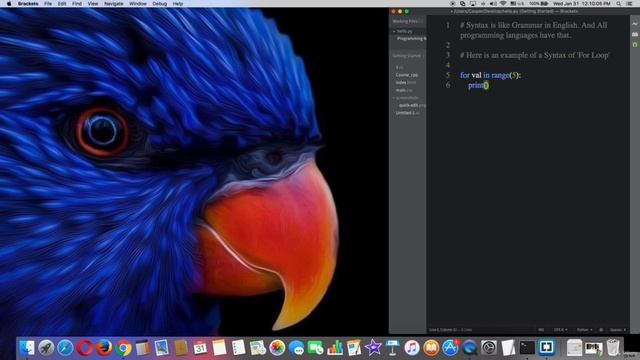Image resolution: width=640 pixels, height=360 pixels.
Task: Open quick-edit.png in the file tree
Action: [412, 105]
